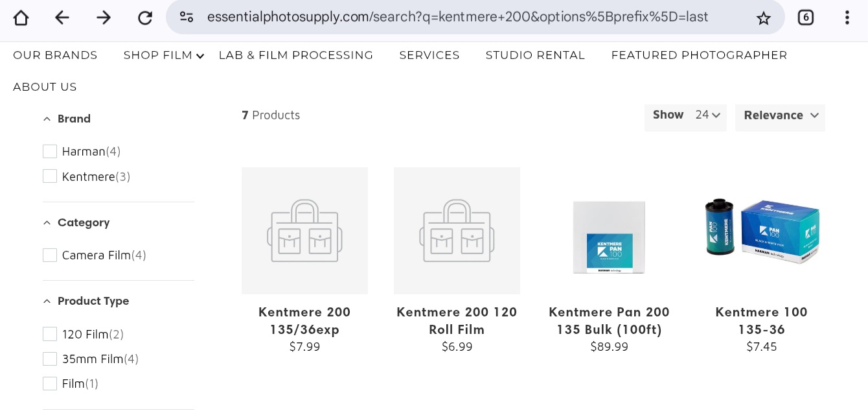Click the $89.99 price

coord(609,347)
